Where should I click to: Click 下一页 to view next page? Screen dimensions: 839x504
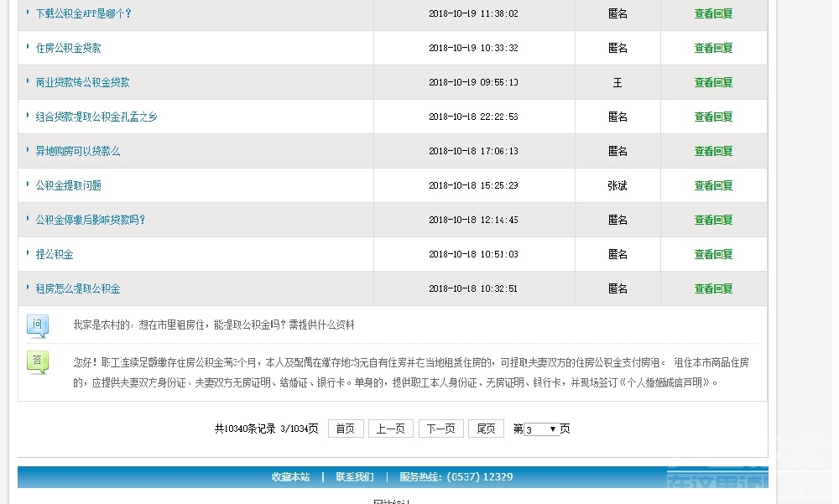tap(440, 429)
